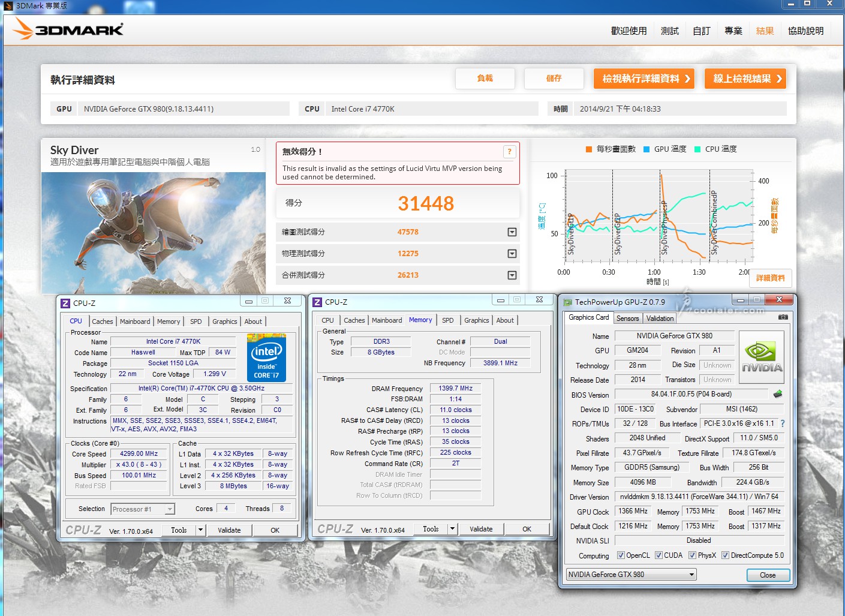Click the Bus Interface question mark in GPU-Z
Image resolution: width=845 pixels, height=616 pixels.
point(783,423)
